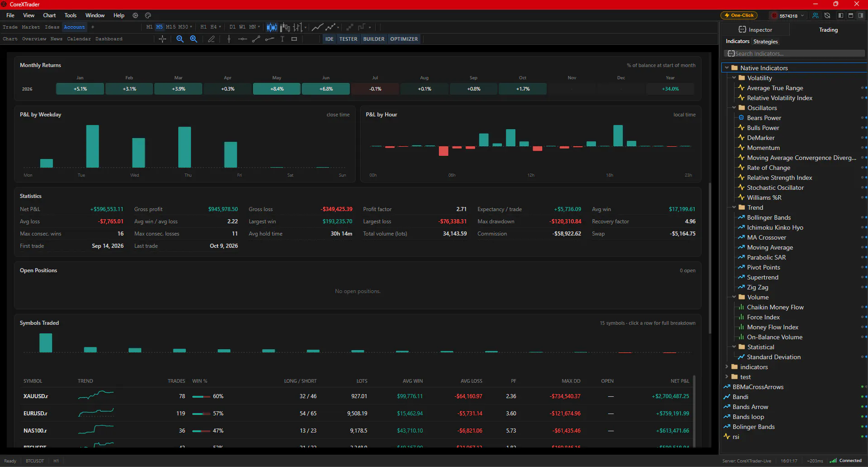Click the zoom out magnifier icon
The image size is (868, 467).
point(180,39)
